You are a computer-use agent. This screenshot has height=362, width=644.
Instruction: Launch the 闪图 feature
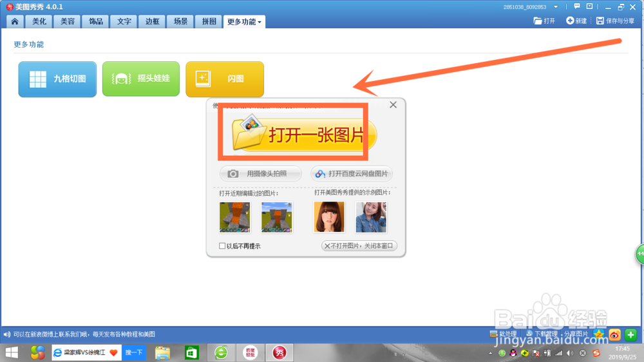click(x=225, y=79)
